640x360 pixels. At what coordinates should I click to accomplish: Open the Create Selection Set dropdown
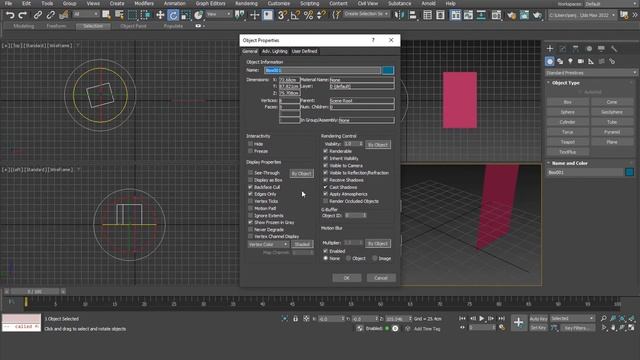tap(366, 14)
